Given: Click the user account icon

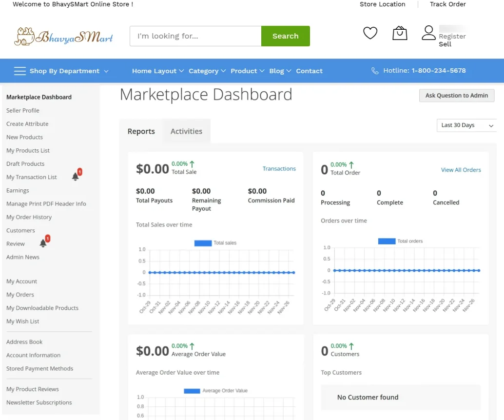Looking at the screenshot, I should pos(428,32).
